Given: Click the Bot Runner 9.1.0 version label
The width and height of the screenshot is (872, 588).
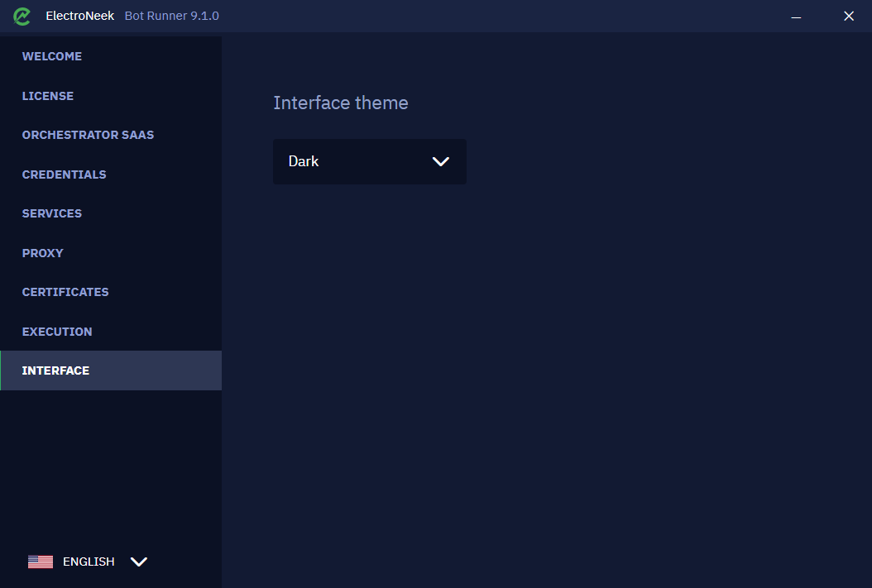Looking at the screenshot, I should pyautogui.click(x=172, y=16).
